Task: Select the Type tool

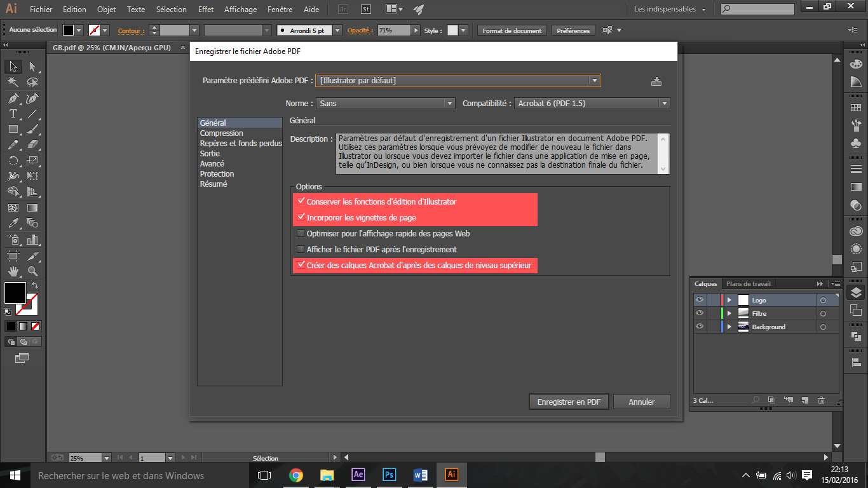Action: pyautogui.click(x=13, y=114)
